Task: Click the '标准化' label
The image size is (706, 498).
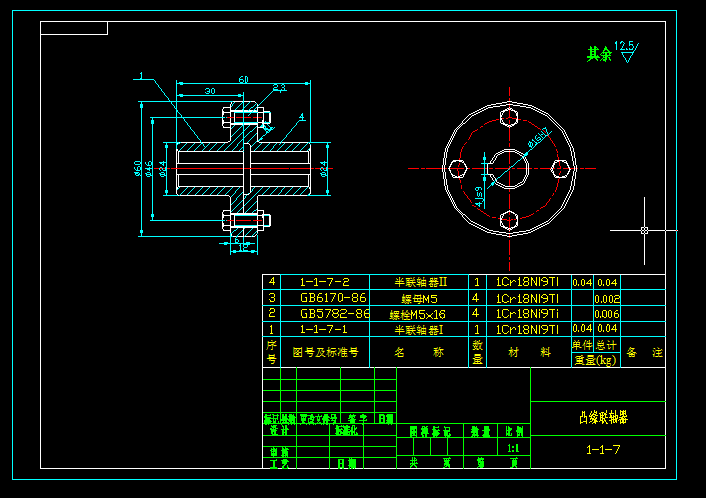Action: [x=346, y=430]
